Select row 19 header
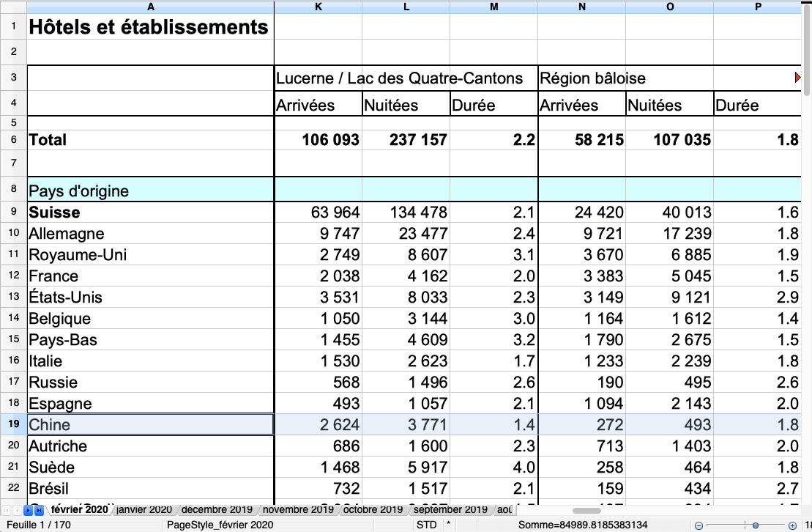This screenshot has width=812, height=532. click(x=13, y=424)
